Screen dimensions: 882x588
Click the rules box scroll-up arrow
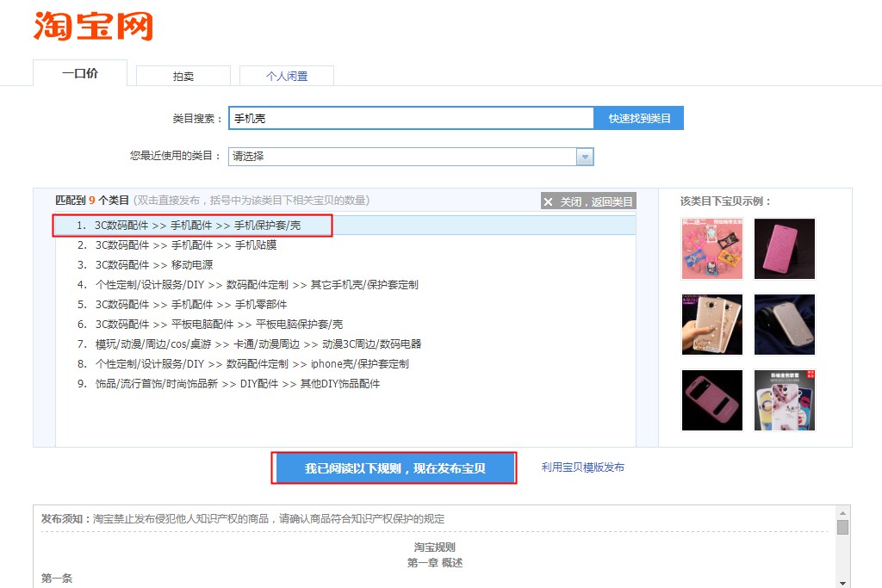842,513
